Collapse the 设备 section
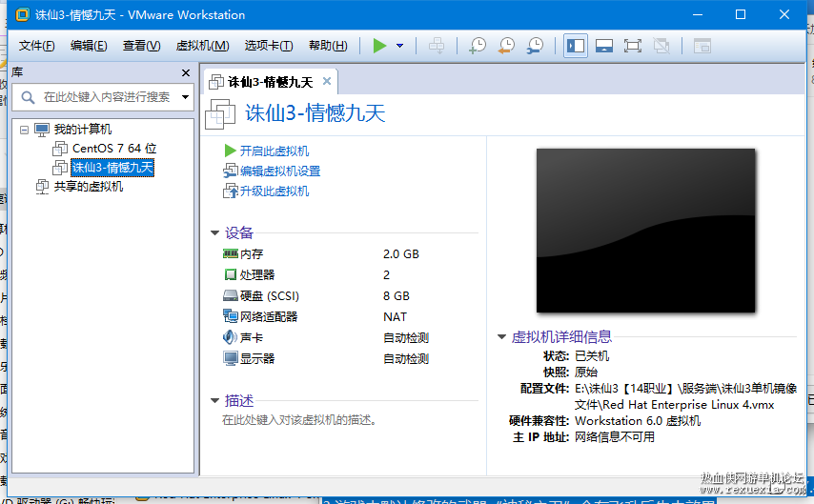The width and height of the screenshot is (814, 504). [x=214, y=233]
